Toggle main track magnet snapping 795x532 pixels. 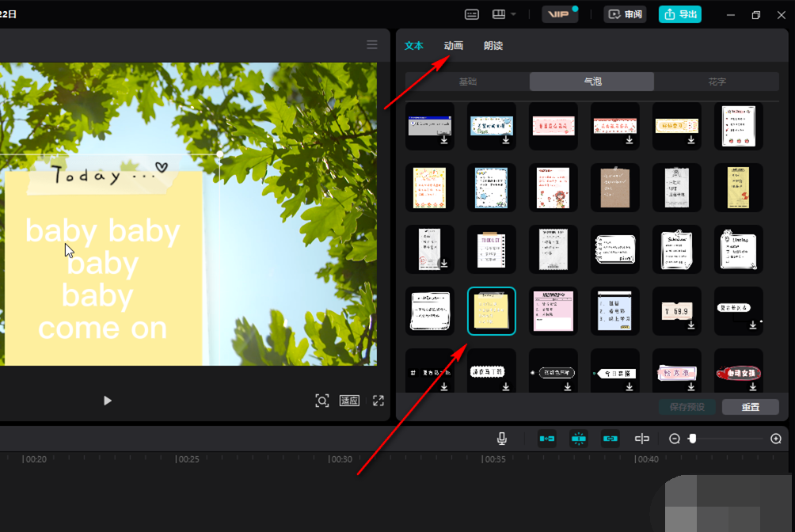[547, 439]
